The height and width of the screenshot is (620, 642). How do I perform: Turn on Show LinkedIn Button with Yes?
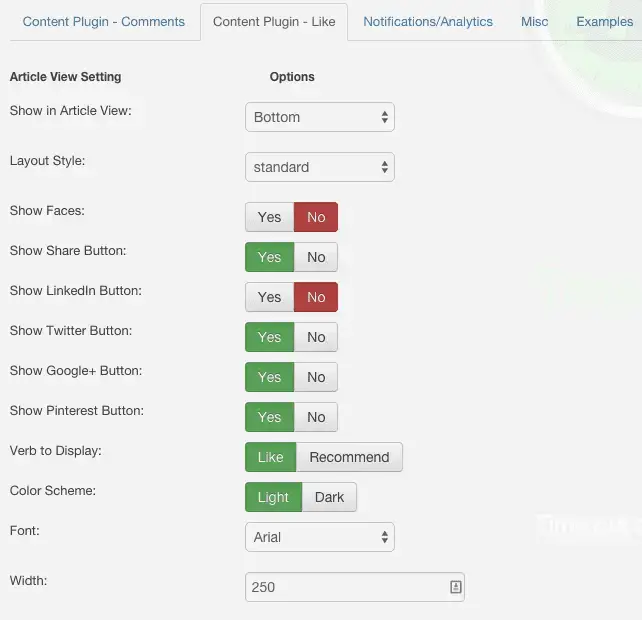click(269, 297)
